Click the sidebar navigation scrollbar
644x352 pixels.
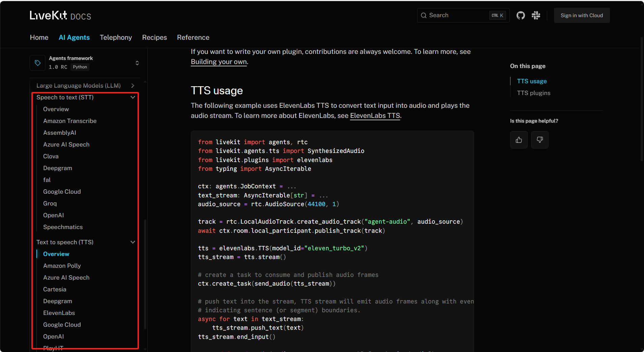[x=145, y=274]
